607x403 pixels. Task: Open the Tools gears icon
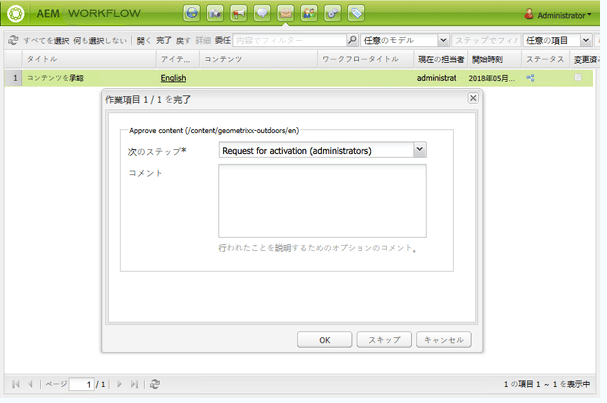(x=333, y=13)
